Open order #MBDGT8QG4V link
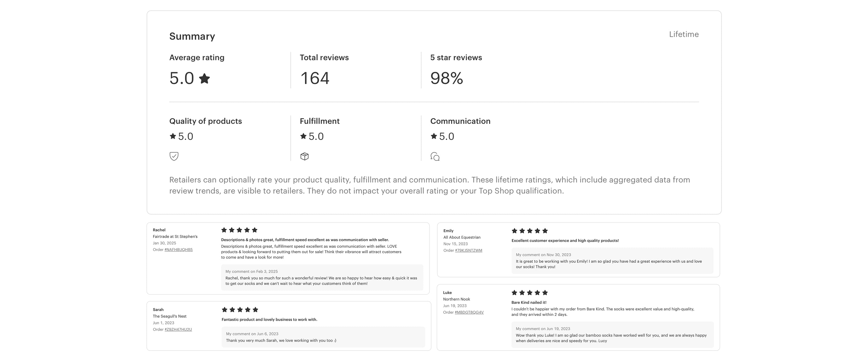The width and height of the screenshot is (868, 359). point(469,313)
